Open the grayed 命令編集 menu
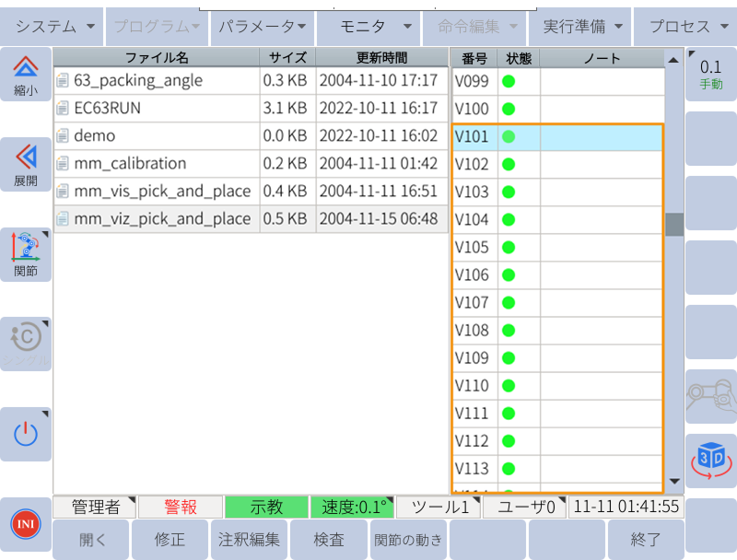This screenshot has width=737, height=560. (474, 27)
